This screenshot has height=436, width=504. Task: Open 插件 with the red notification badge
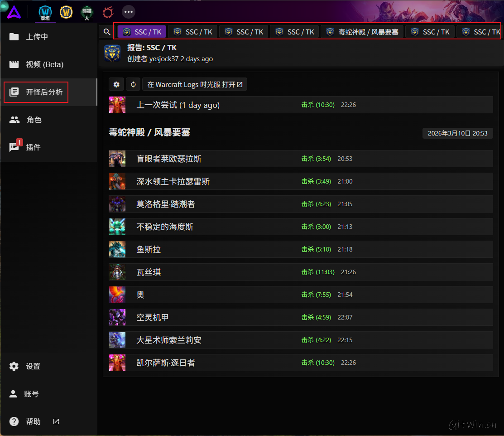pyautogui.click(x=28, y=147)
